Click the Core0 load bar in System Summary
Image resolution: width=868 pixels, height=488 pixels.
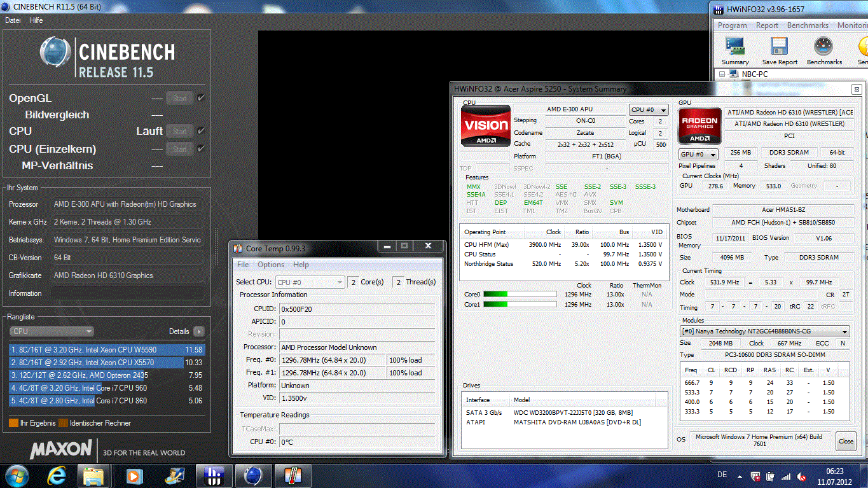(520, 294)
